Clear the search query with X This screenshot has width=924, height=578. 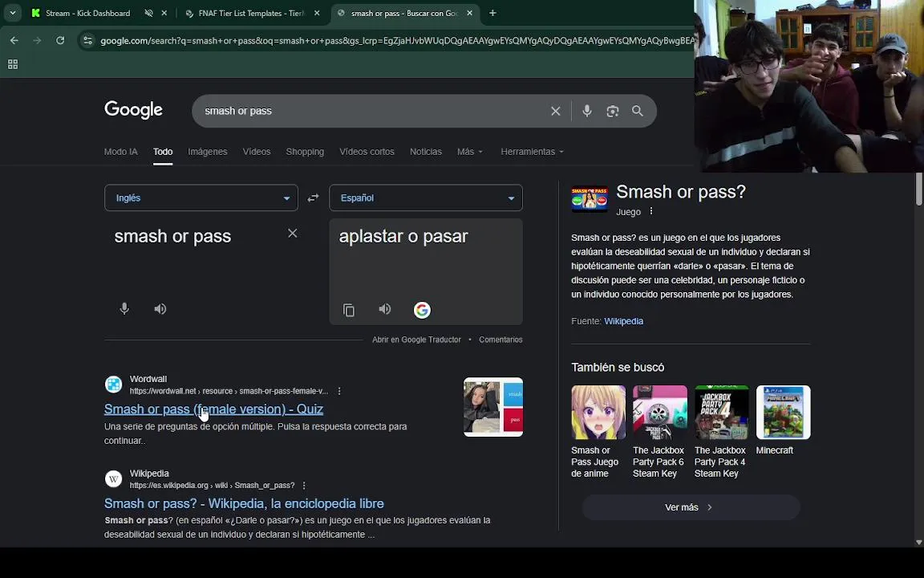[x=555, y=111]
